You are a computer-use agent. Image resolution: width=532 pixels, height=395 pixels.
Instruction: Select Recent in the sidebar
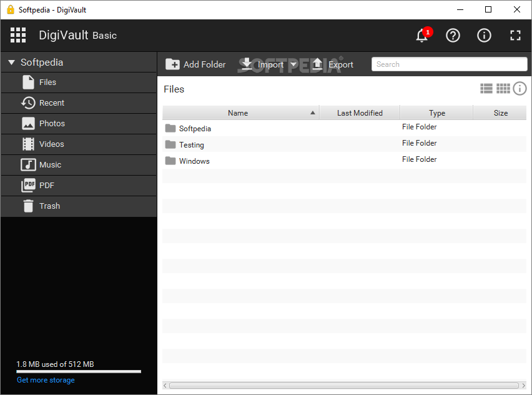point(79,103)
